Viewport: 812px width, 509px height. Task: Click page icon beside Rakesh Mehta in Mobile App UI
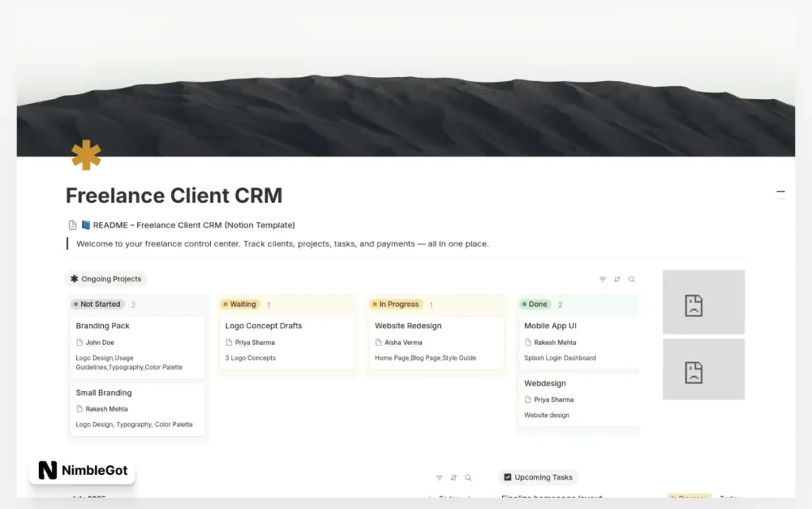(527, 343)
